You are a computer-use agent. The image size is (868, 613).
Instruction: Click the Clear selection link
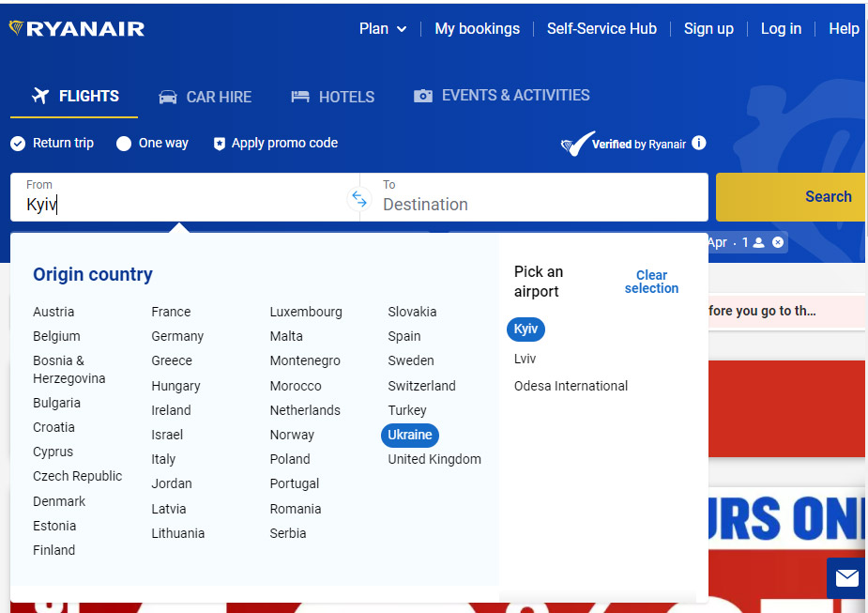(x=651, y=281)
